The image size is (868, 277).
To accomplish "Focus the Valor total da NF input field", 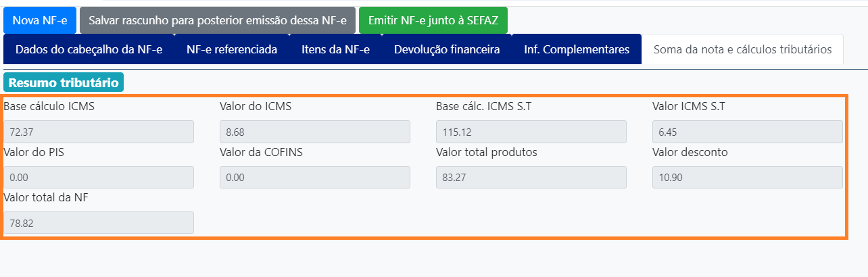I will point(99,223).
